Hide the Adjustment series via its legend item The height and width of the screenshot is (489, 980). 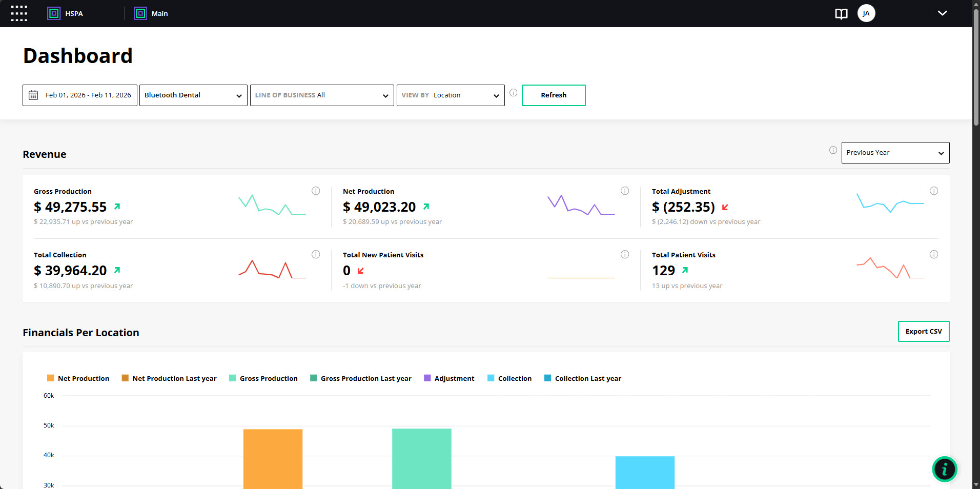[x=450, y=378]
